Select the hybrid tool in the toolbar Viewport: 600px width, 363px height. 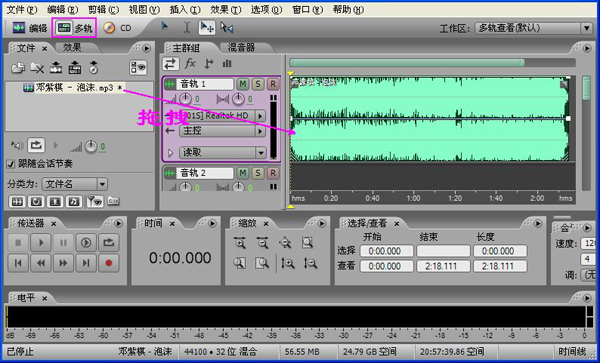point(165,27)
